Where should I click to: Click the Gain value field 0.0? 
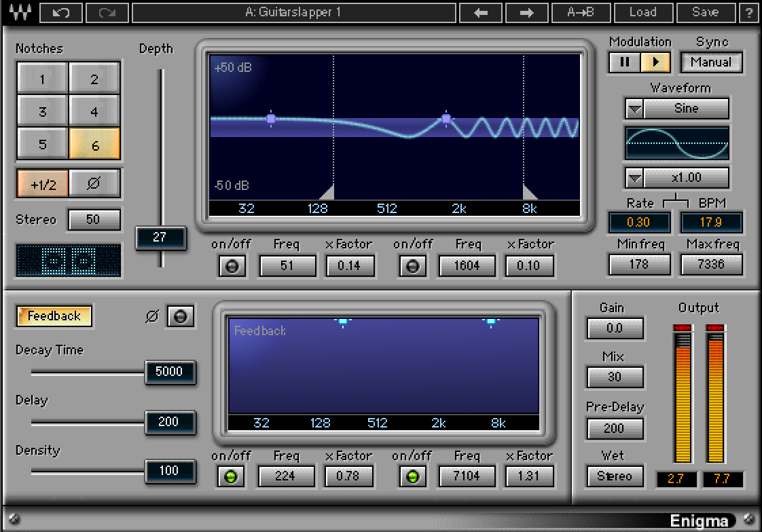(x=615, y=328)
